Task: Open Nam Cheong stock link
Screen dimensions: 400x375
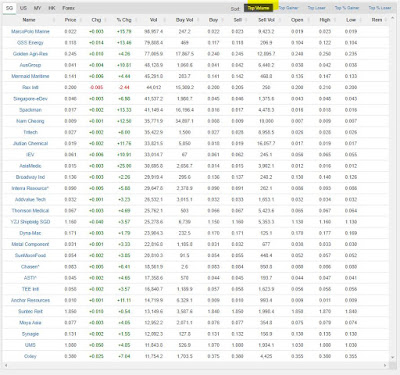Action: [x=30, y=121]
